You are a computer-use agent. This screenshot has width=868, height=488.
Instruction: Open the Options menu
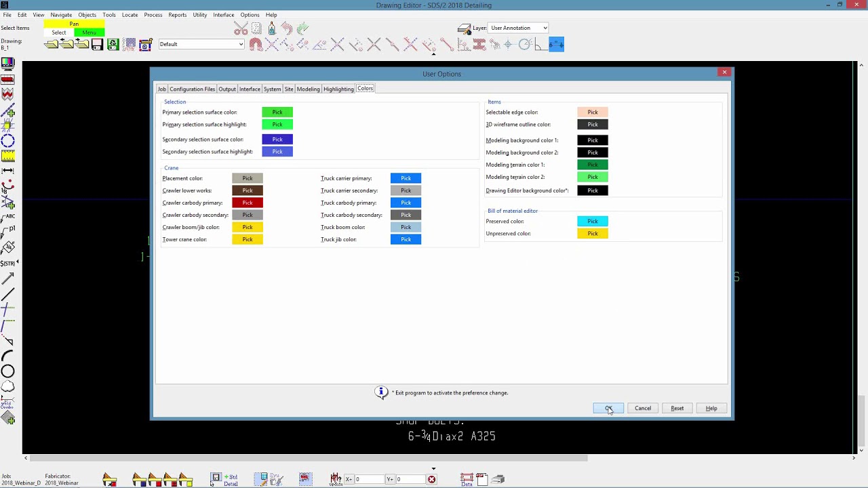[x=250, y=14]
